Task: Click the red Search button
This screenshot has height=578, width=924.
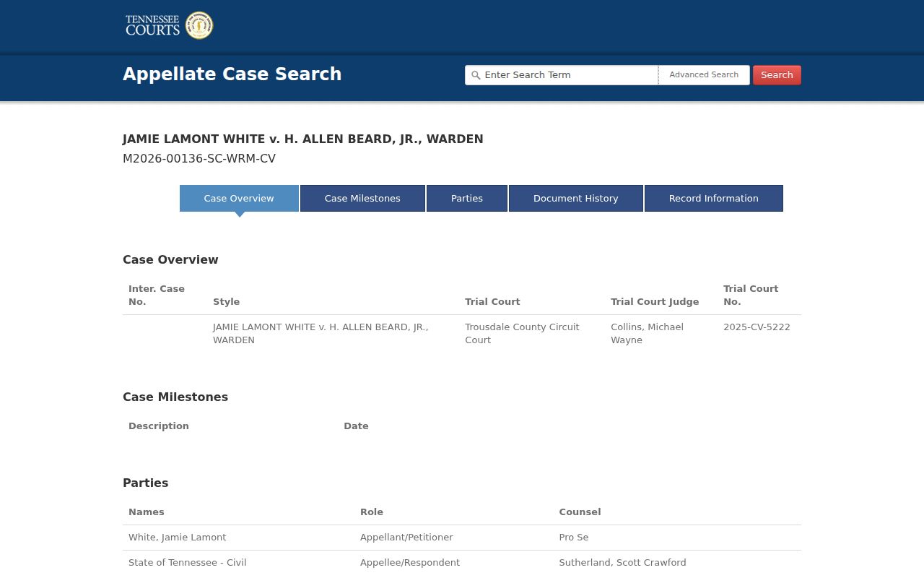Action: (777, 75)
